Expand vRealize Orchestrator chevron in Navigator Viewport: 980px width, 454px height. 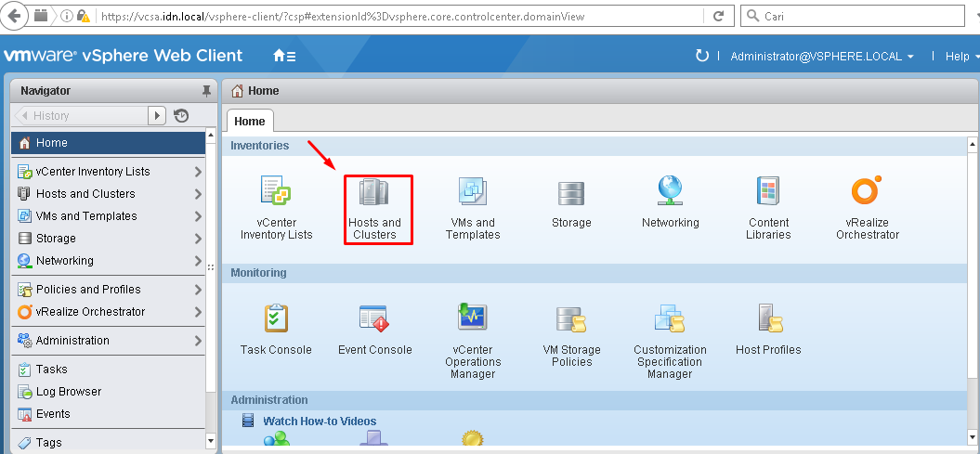tap(198, 312)
